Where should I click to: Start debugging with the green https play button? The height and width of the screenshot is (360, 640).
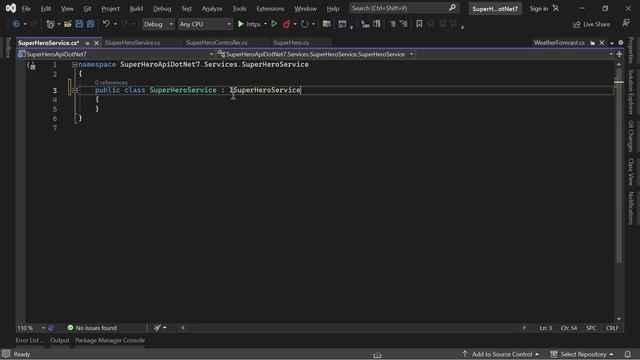pos(249,24)
